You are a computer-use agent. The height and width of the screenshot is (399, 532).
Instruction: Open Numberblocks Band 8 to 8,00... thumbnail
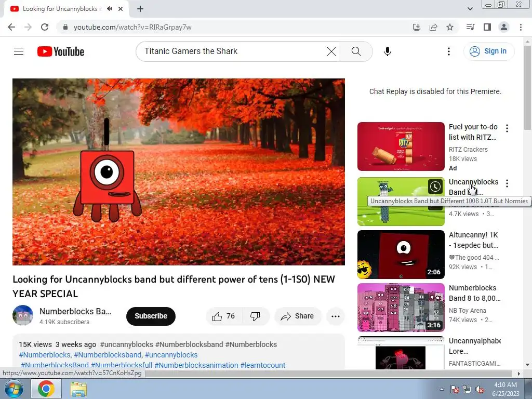tap(401, 308)
